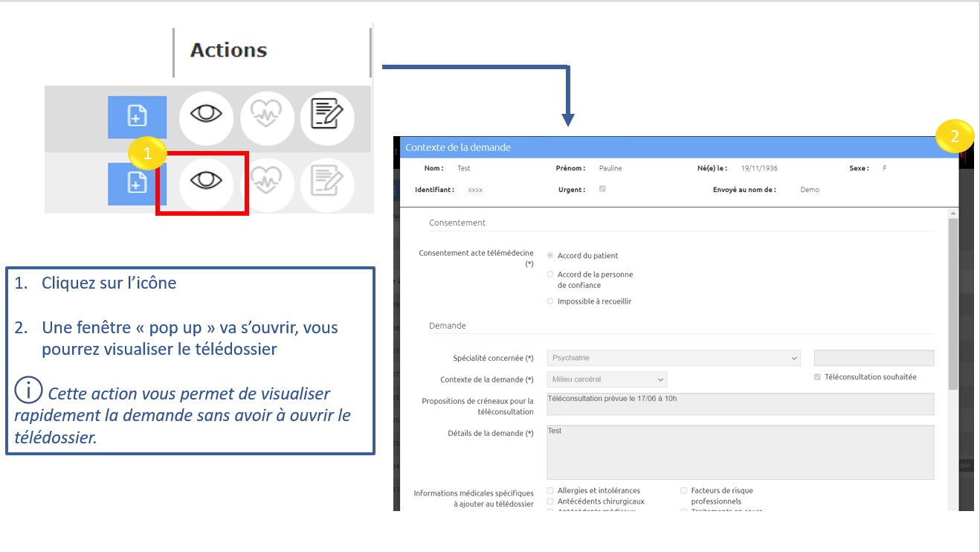Open the 'Psychiatrie' specialty dropdown
980x552 pixels.
pos(674,358)
